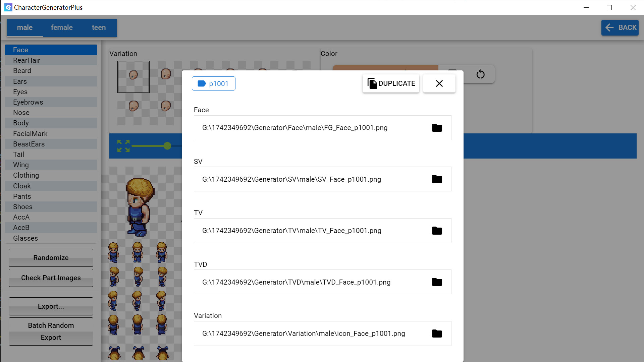Open the folder icon beside the Variation icon path
644x362 pixels.
pyautogui.click(x=437, y=333)
